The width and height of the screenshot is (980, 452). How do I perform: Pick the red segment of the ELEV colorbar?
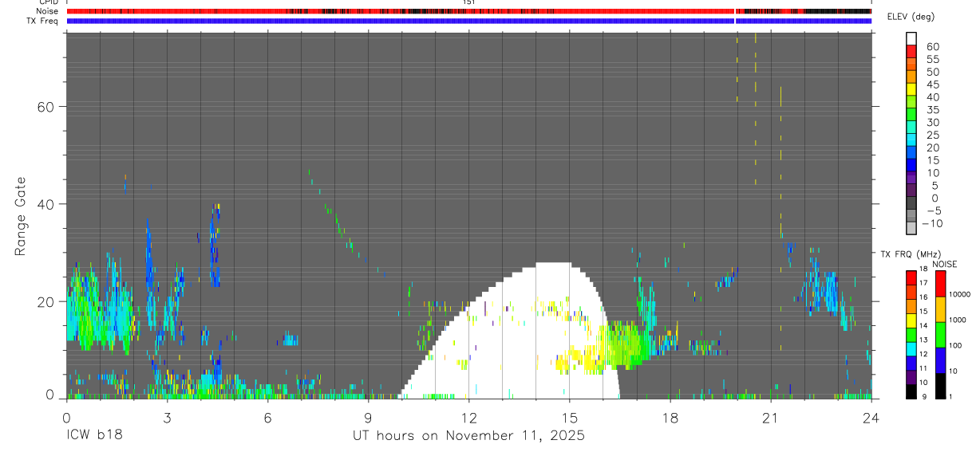911,51
